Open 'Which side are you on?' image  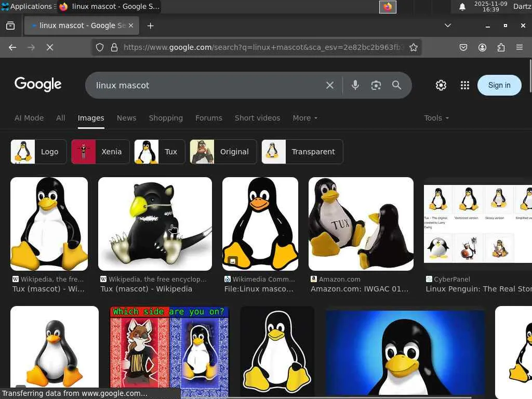(169, 352)
